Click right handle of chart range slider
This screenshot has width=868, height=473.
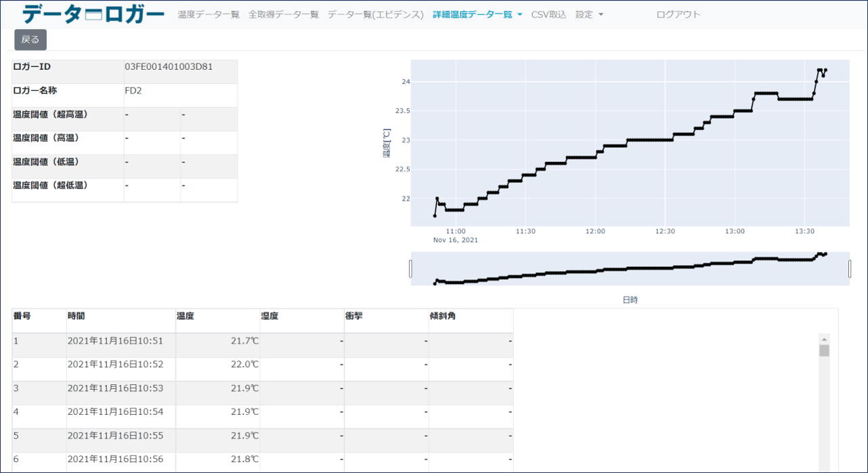tap(850, 269)
